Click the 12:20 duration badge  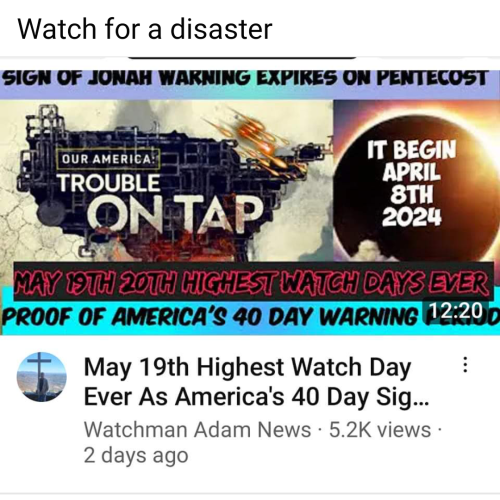click(x=457, y=310)
